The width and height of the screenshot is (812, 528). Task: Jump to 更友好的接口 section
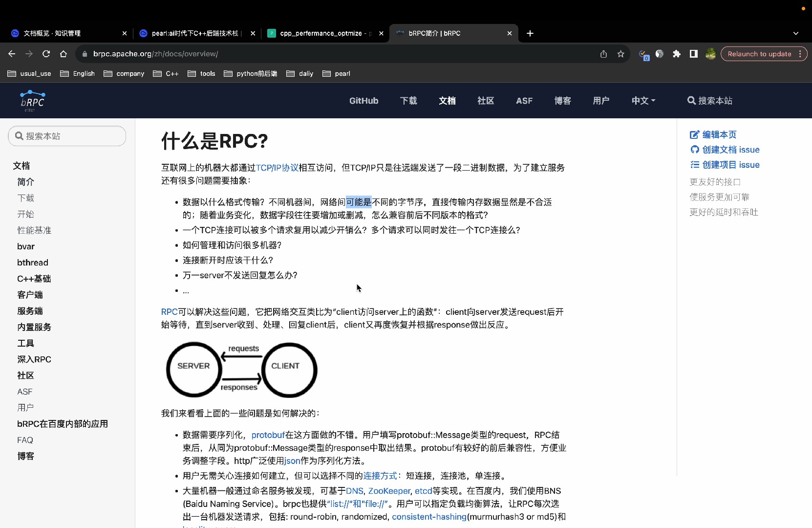[x=715, y=182]
